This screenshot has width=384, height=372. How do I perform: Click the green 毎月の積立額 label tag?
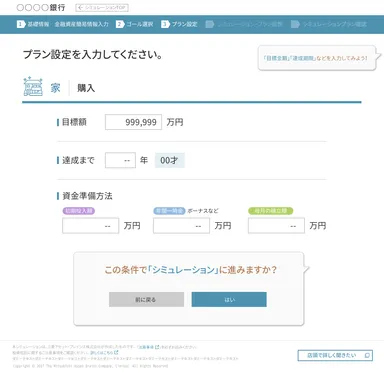(271, 211)
